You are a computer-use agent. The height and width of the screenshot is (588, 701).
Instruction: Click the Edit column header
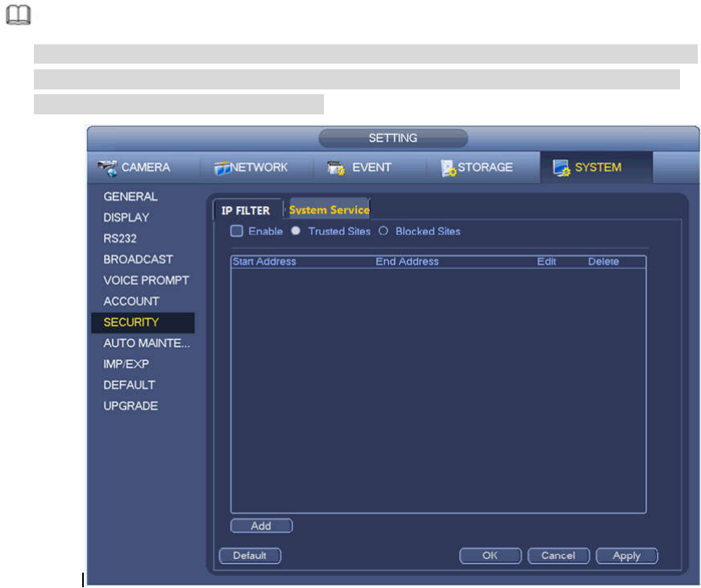(546, 262)
